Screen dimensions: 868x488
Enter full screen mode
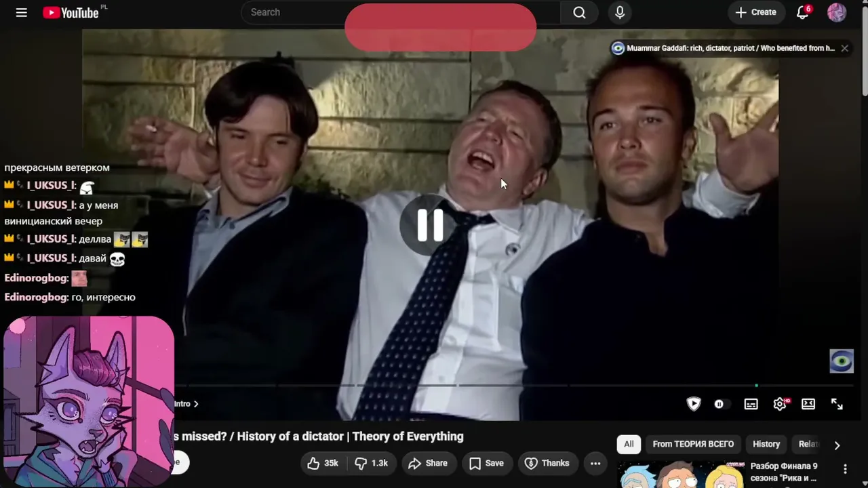(837, 404)
